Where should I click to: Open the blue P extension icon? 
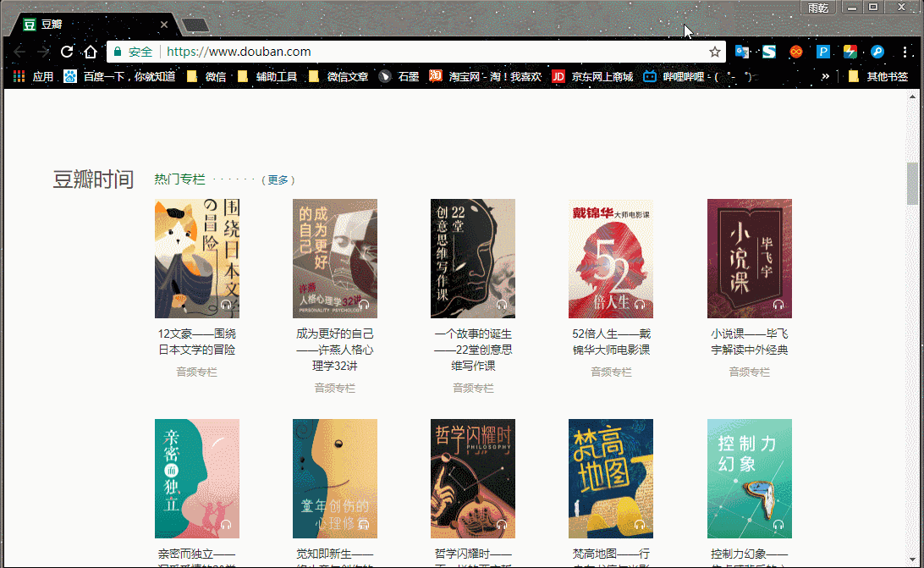pyautogui.click(x=823, y=52)
